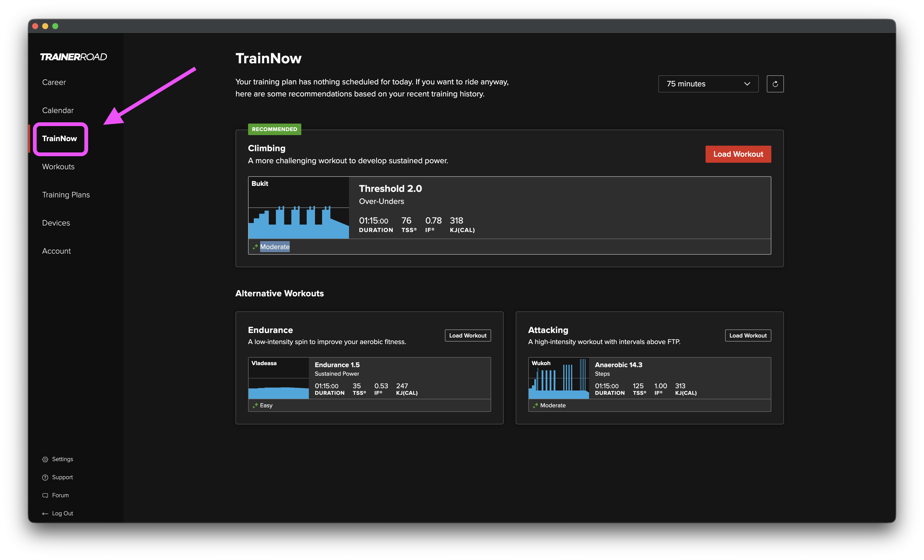Screen dimensions: 924x560
Task: Click the 35 TSS value in the Vladeasa card
Action: click(356, 386)
